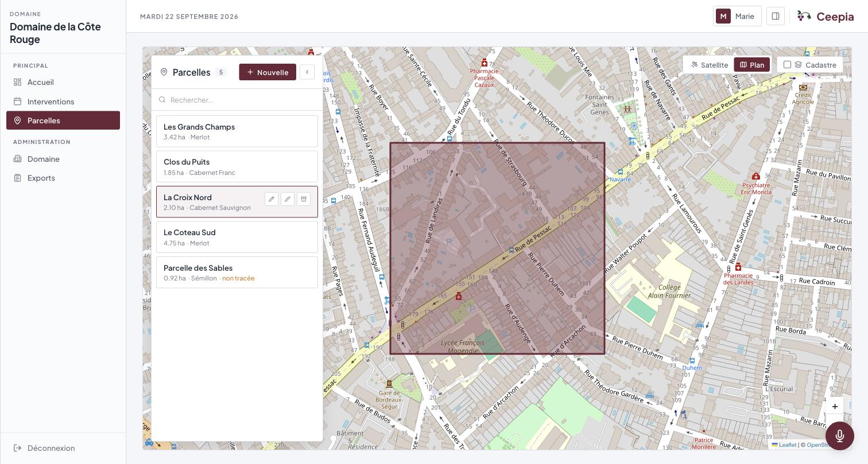Viewport: 868px width, 464px height.
Task: Select the Clos du Puits parcel
Action: tap(237, 166)
